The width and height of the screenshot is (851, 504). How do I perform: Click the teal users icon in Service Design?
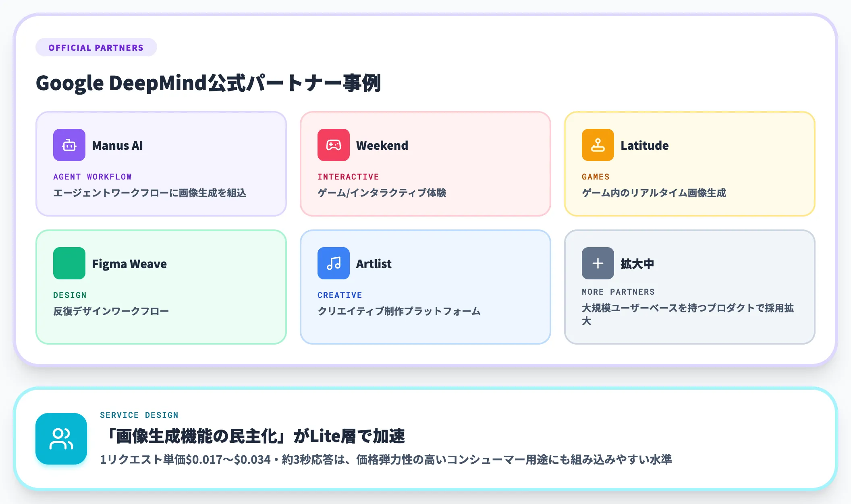61,439
